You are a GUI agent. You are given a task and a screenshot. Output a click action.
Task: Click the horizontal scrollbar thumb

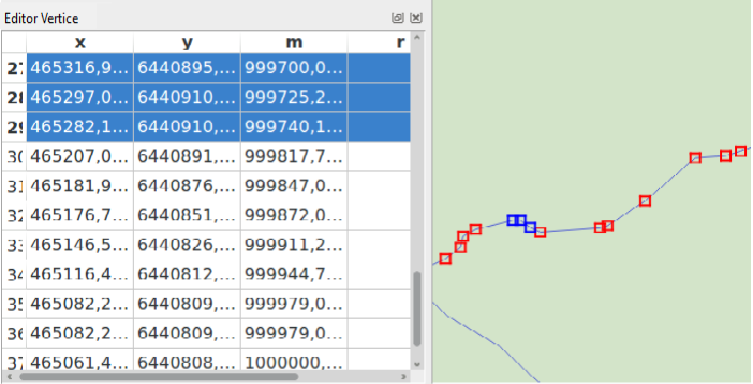point(158,377)
